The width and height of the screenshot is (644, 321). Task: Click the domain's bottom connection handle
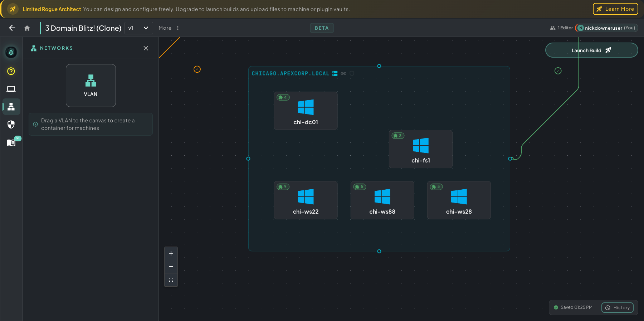[379, 251]
